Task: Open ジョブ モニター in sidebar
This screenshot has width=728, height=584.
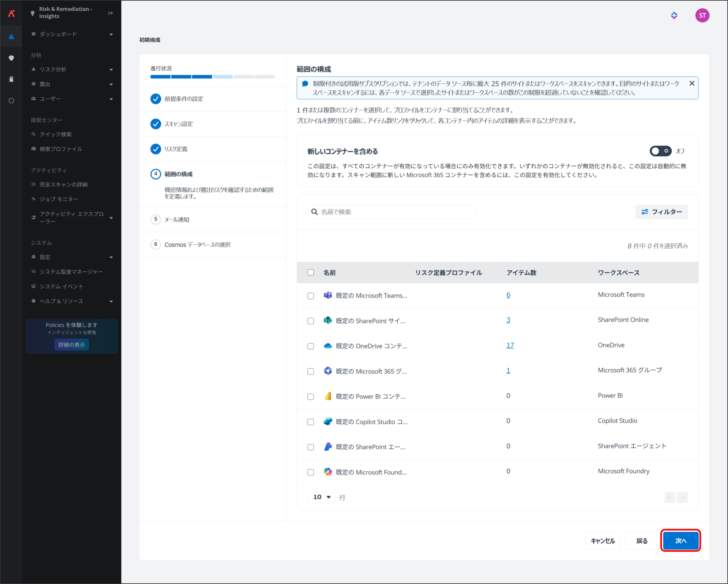Action: point(59,199)
